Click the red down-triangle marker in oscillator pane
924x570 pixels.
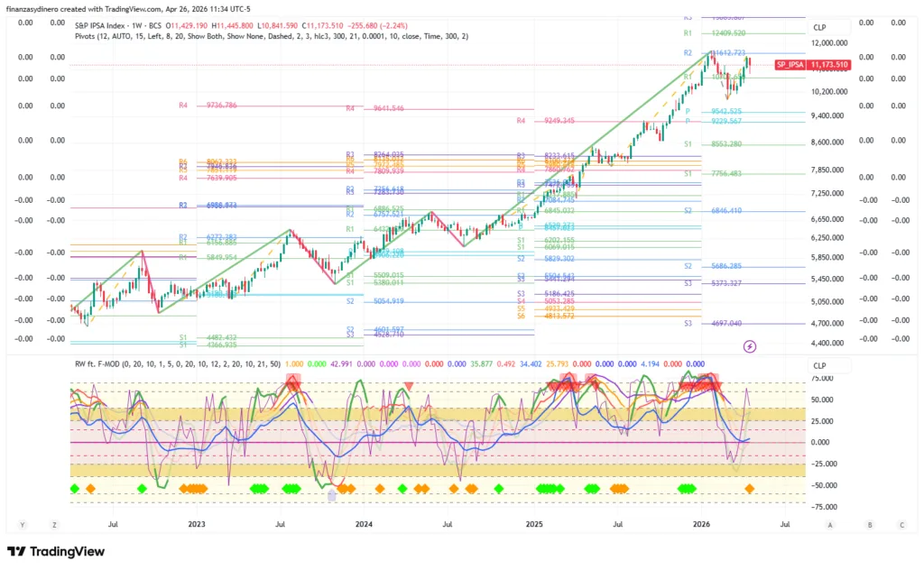[x=409, y=387]
